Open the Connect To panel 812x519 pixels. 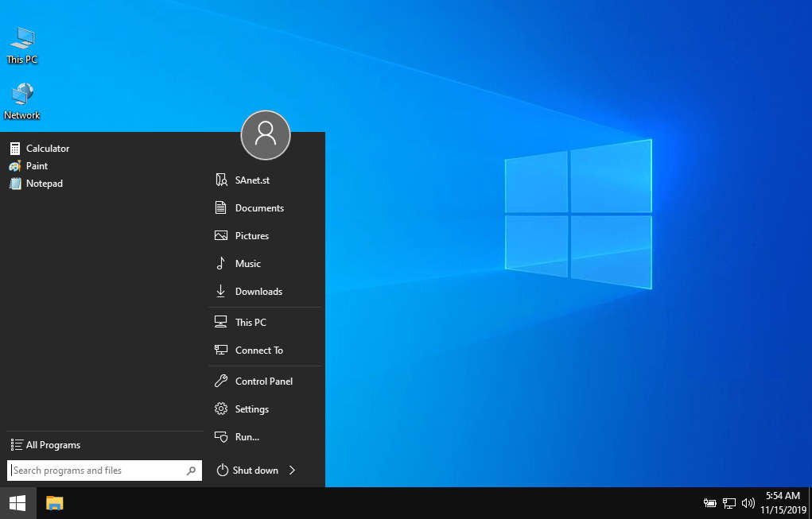pyautogui.click(x=258, y=350)
